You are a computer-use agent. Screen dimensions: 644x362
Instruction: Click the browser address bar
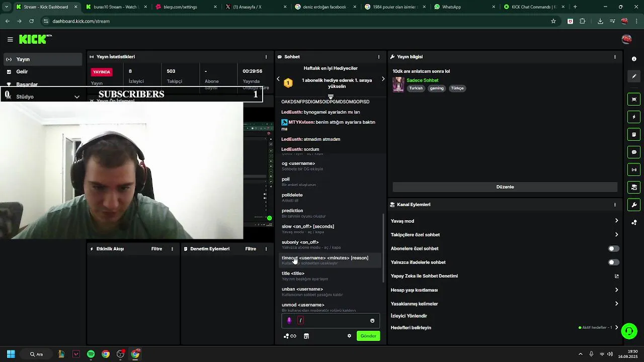point(297,21)
